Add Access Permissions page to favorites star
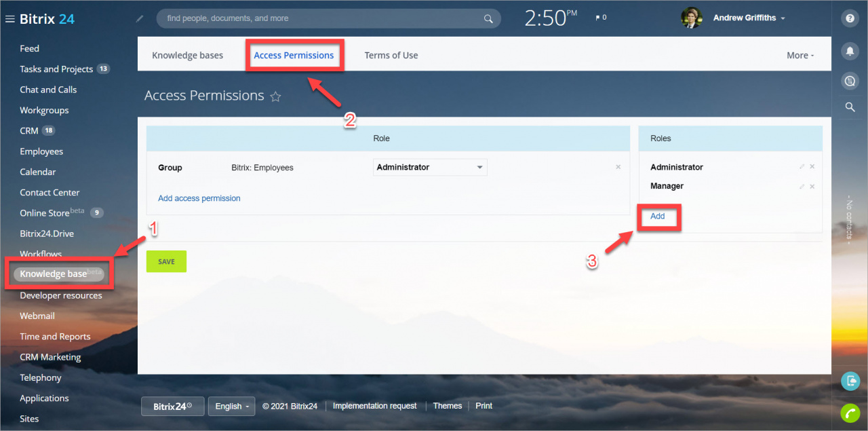Viewport: 868px width, 431px height. click(x=275, y=96)
